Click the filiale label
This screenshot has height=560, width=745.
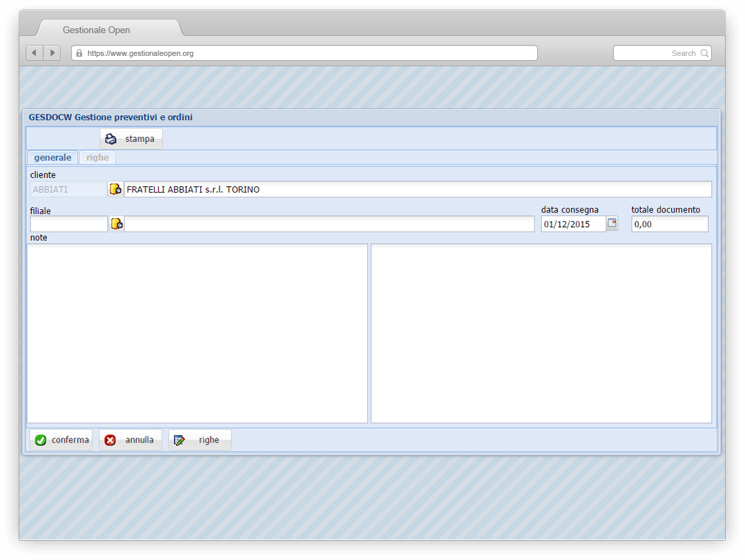pyautogui.click(x=40, y=211)
